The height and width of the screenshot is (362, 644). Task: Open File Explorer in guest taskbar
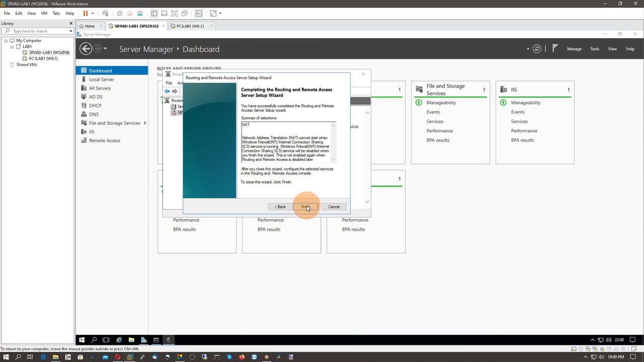click(131, 340)
